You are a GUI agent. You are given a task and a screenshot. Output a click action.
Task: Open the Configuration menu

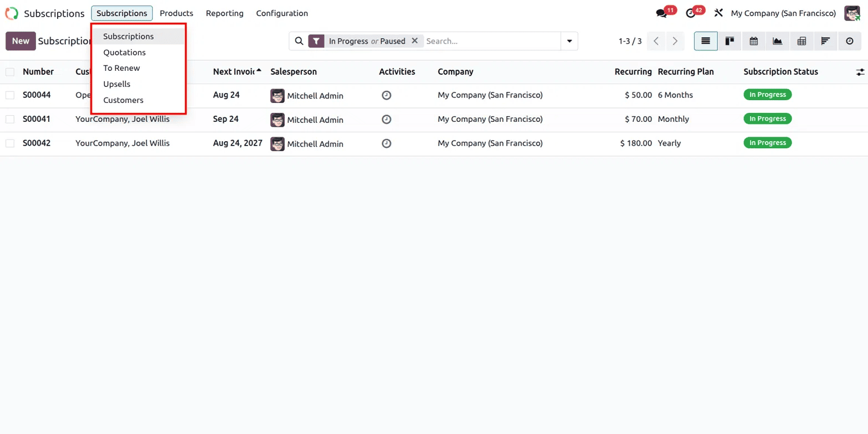point(282,13)
